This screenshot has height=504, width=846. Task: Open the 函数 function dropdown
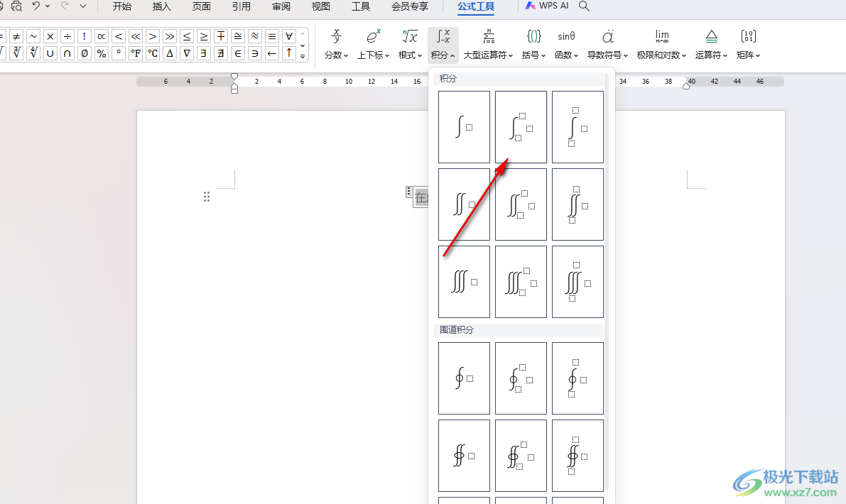[566, 44]
